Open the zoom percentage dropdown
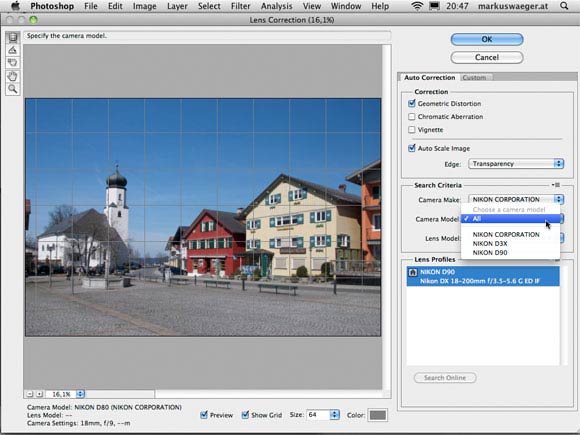This screenshot has height=435, width=580. tap(80, 394)
